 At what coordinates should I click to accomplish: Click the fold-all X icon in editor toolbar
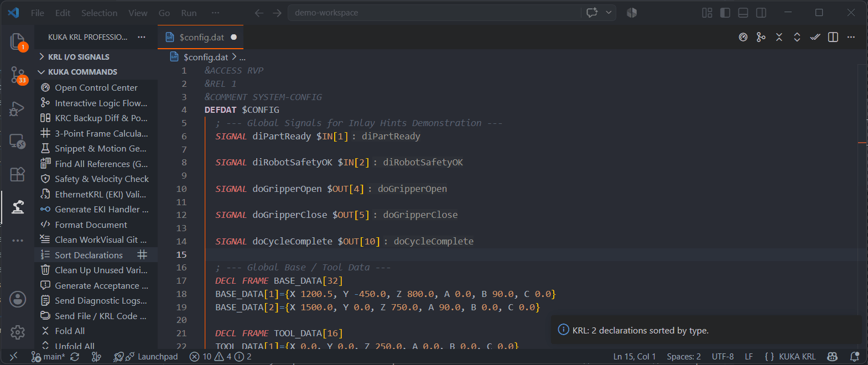779,37
